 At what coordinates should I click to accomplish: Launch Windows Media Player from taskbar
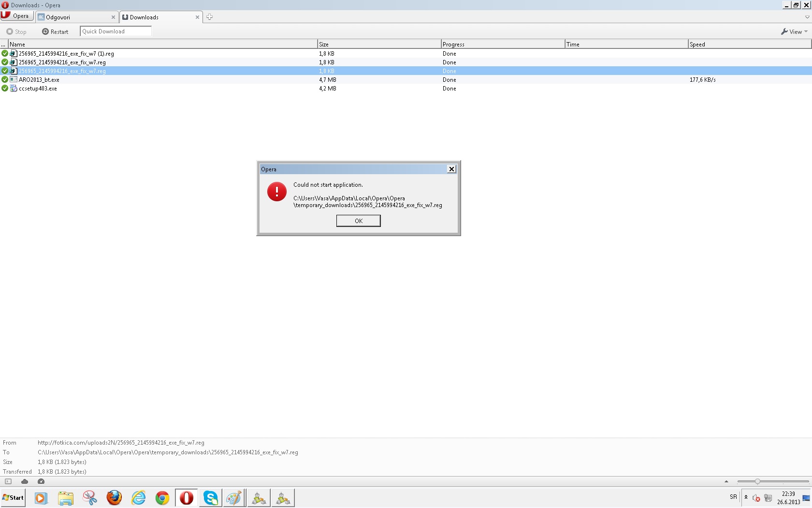(41, 498)
